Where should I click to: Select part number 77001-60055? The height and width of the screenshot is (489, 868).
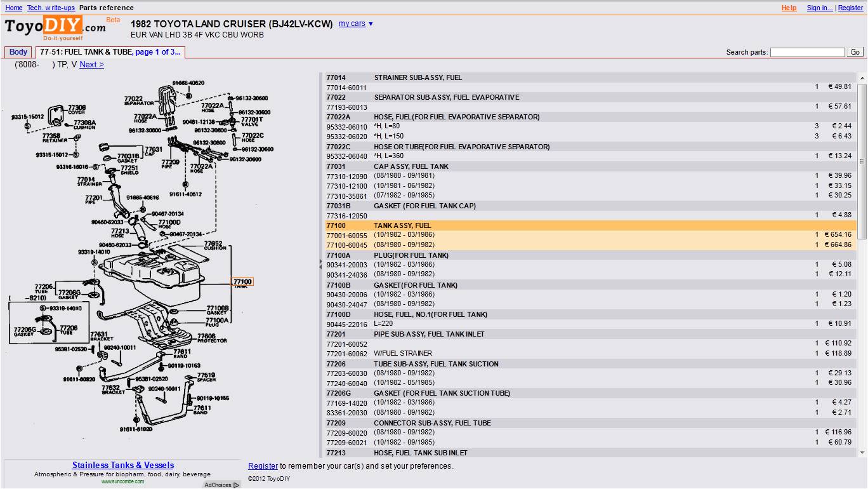pyautogui.click(x=346, y=236)
